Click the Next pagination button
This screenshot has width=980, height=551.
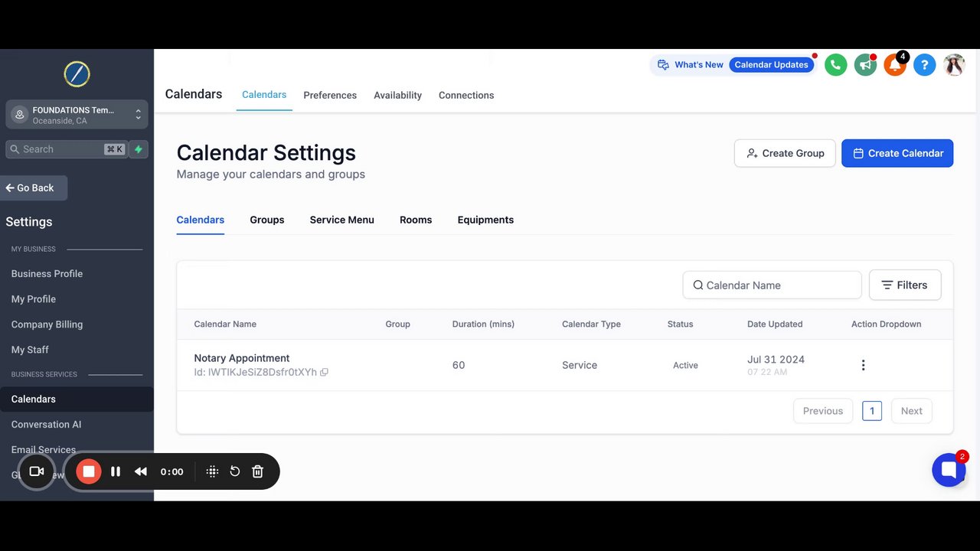point(912,411)
